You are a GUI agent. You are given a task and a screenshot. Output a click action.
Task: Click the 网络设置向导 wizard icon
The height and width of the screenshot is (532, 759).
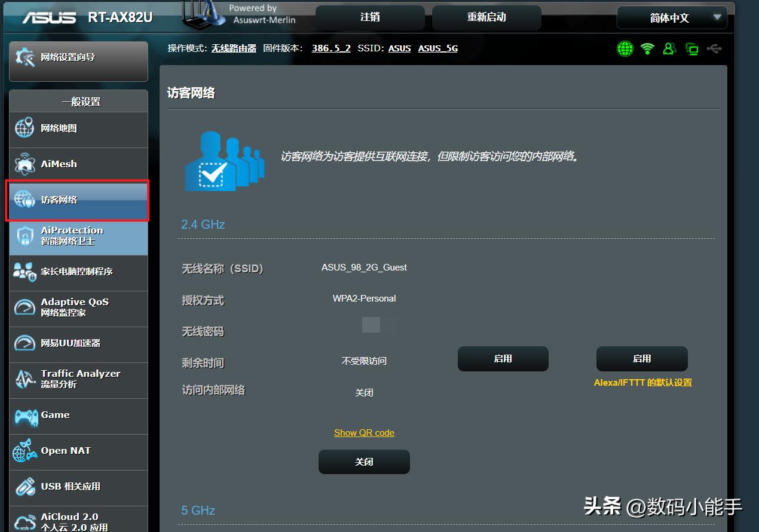[25, 57]
